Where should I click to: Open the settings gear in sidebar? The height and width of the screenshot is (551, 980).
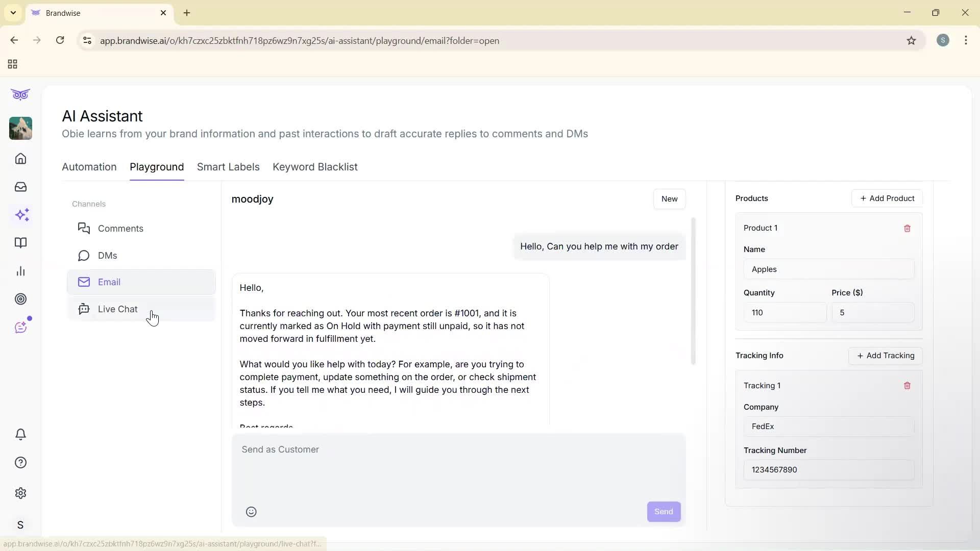(20, 493)
